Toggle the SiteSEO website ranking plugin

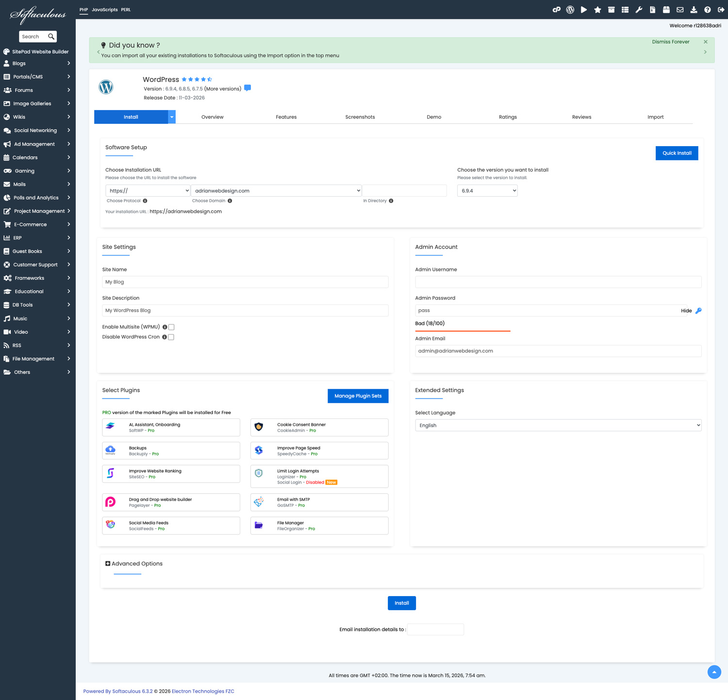click(x=171, y=474)
